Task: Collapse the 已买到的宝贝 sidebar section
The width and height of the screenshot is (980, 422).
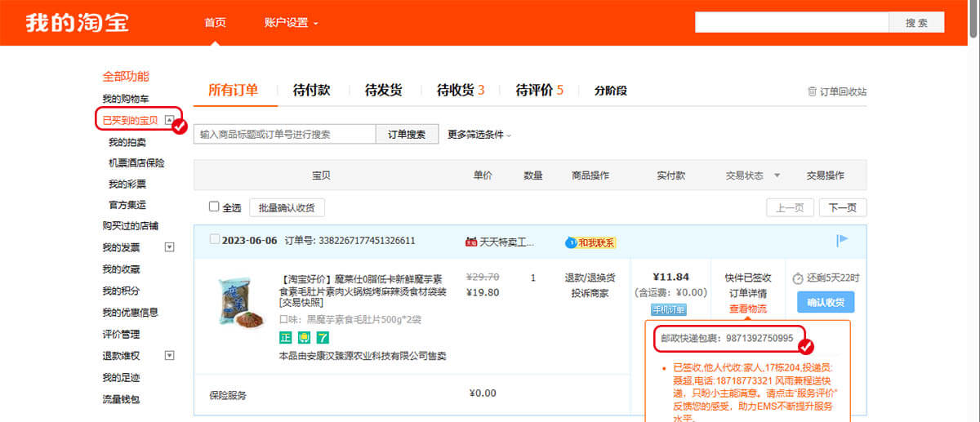Action: click(x=169, y=120)
